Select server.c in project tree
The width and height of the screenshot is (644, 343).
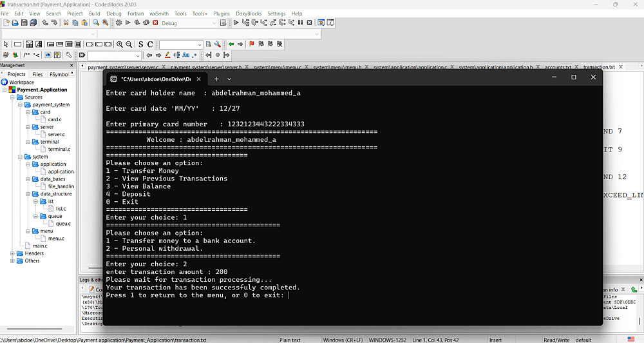(56, 135)
